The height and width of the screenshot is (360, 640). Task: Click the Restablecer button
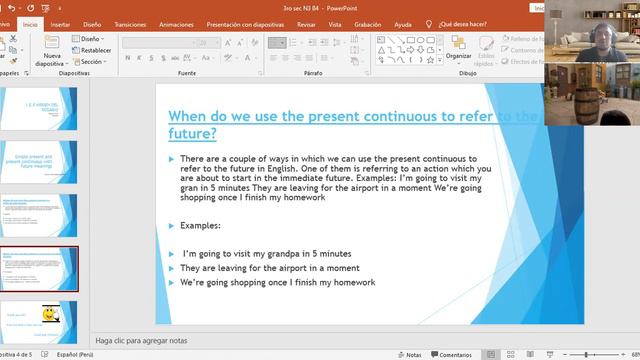pos(91,50)
